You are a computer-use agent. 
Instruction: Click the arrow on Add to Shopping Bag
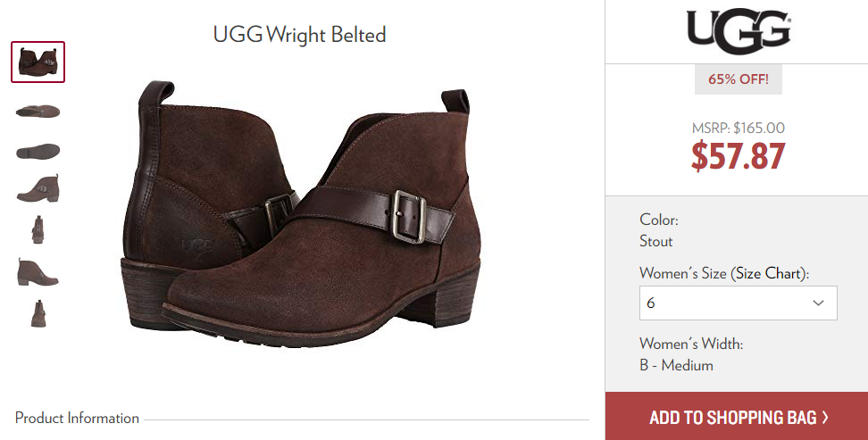tap(825, 417)
